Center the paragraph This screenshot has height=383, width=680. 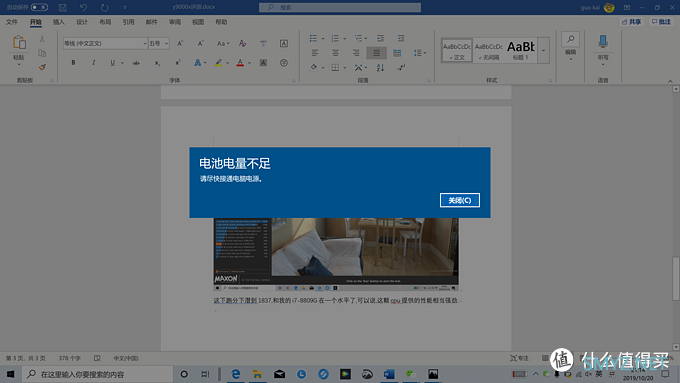335,53
